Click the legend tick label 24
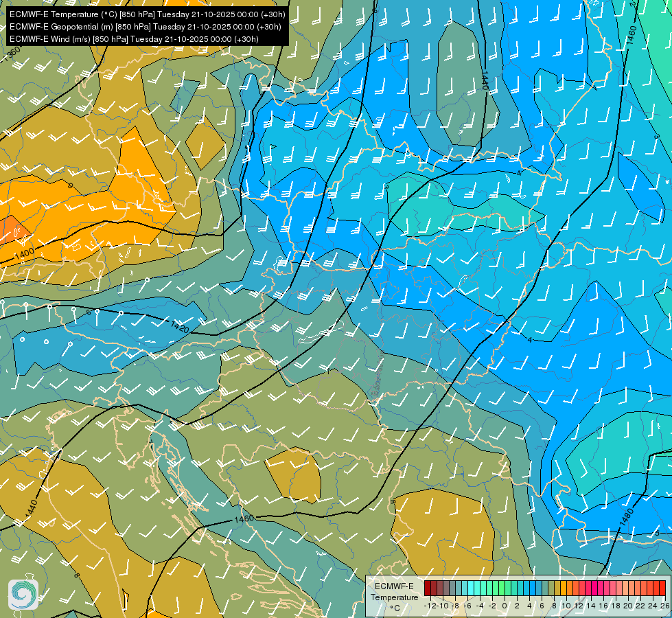The height and width of the screenshot is (618, 672). [653, 606]
